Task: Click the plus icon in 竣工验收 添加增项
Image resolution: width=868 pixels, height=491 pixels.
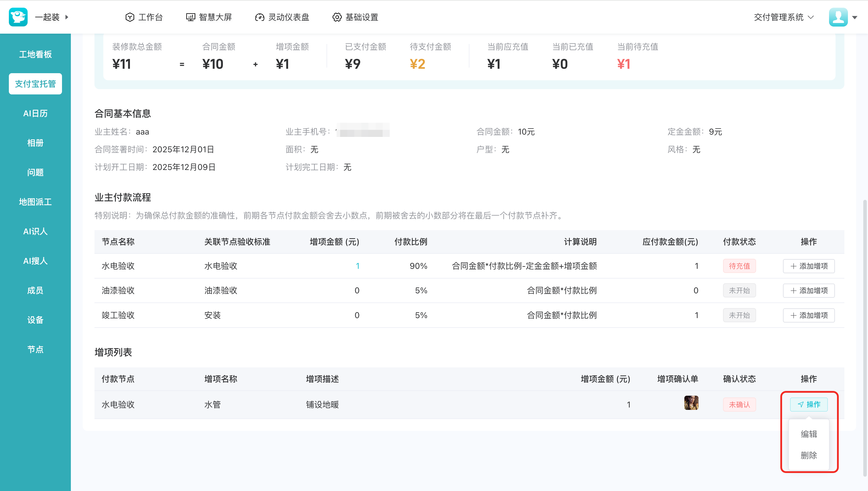Action: 793,315
